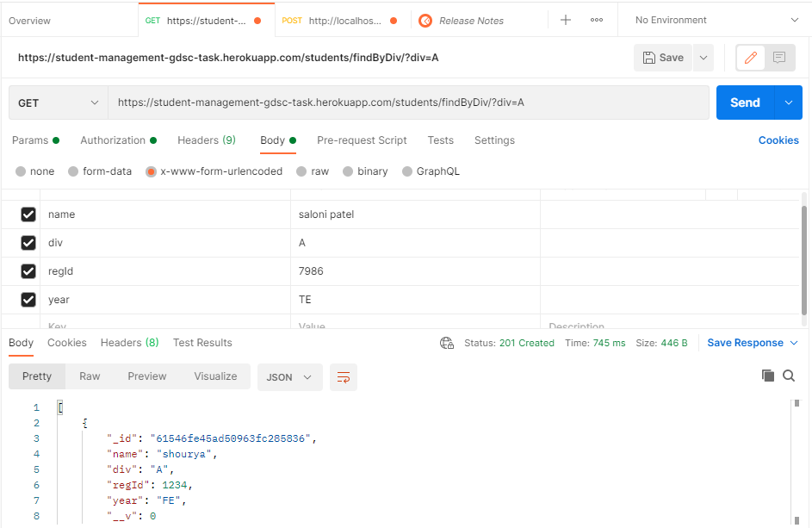Screen dimensions: 812x528
Task: Open the request Settings tab
Action: [x=494, y=140]
